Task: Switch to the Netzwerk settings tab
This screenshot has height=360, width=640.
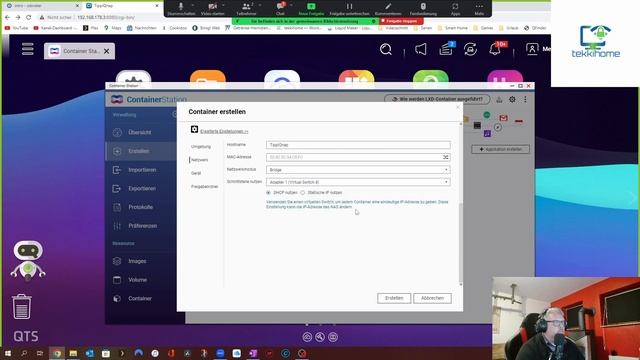Action: tap(199, 160)
